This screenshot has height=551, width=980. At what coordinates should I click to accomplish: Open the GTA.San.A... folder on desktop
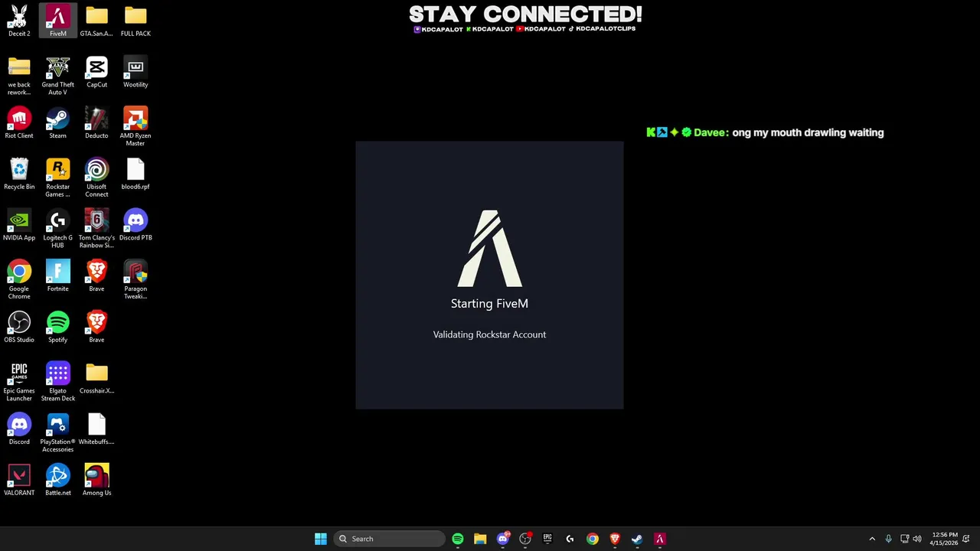96,21
